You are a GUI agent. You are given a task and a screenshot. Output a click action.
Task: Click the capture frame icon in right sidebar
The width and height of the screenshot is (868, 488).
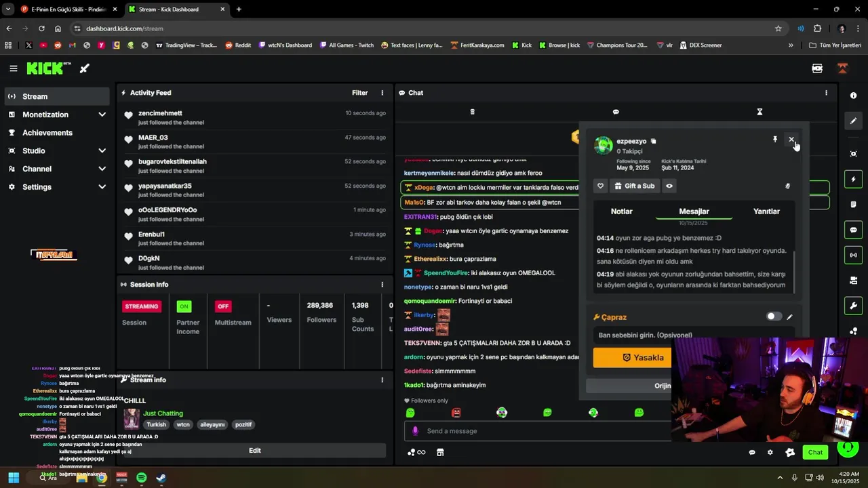pos(854,154)
